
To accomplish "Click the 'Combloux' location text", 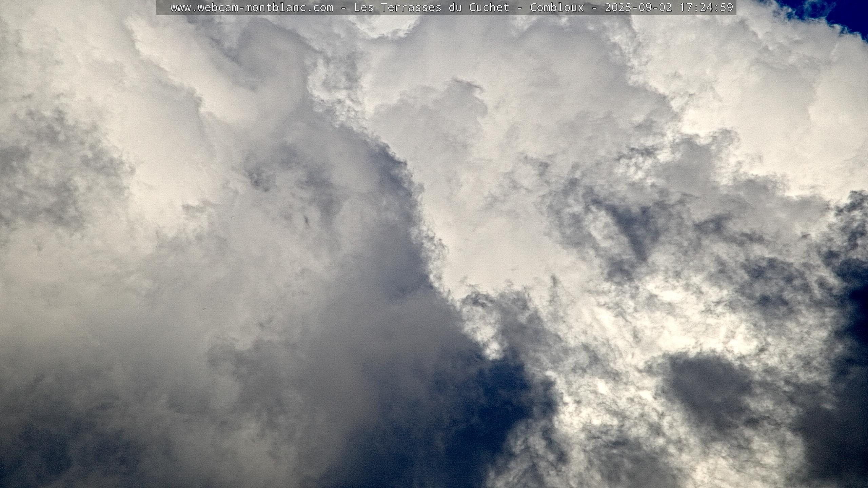I will [557, 7].
